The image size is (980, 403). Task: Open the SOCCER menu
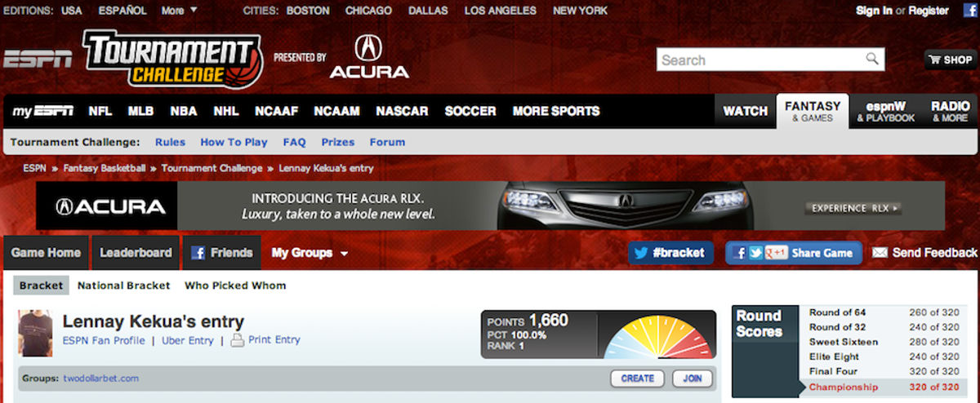(470, 111)
